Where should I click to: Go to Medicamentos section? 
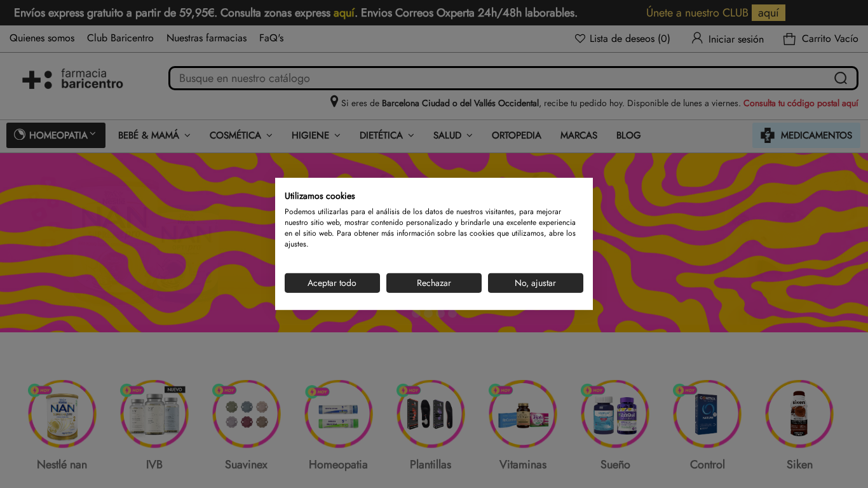(x=806, y=135)
